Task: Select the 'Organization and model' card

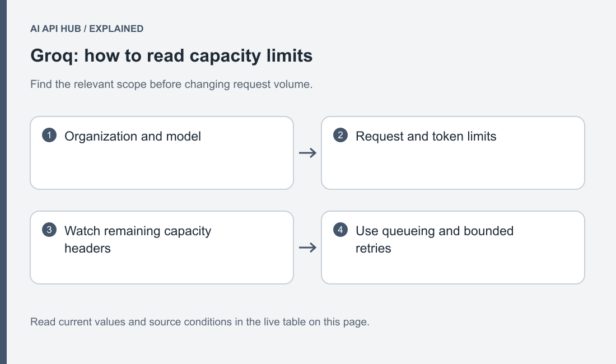Action: click(x=162, y=153)
